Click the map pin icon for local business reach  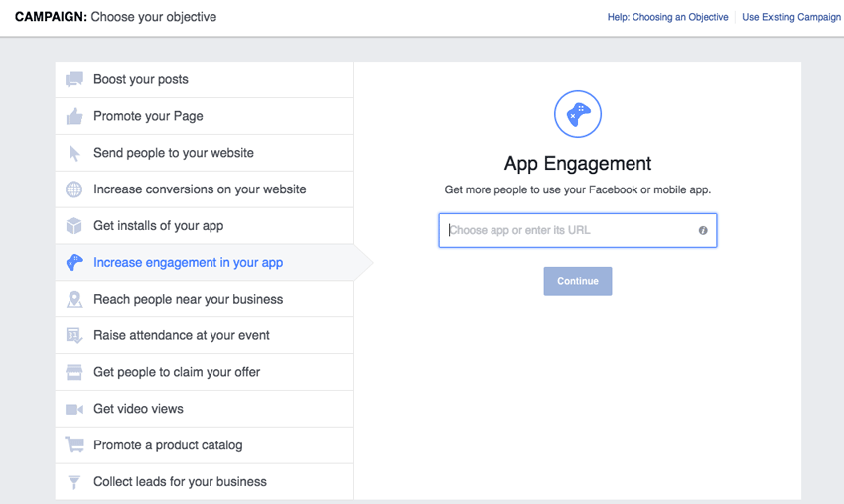tap(74, 299)
